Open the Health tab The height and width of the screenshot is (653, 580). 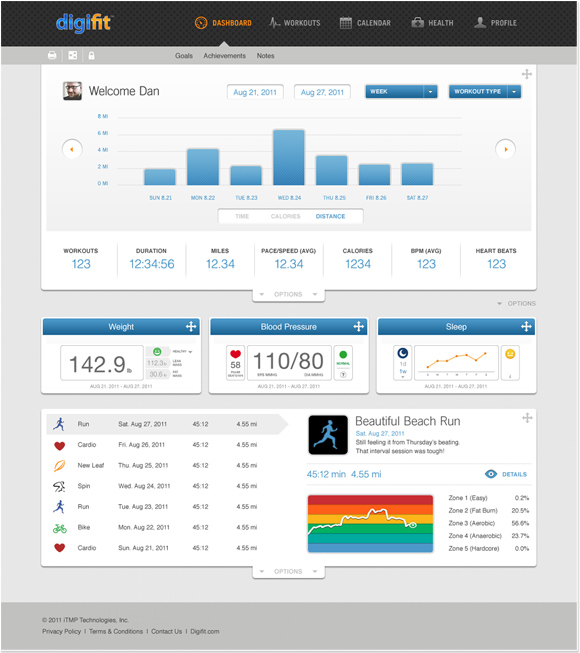pos(432,23)
